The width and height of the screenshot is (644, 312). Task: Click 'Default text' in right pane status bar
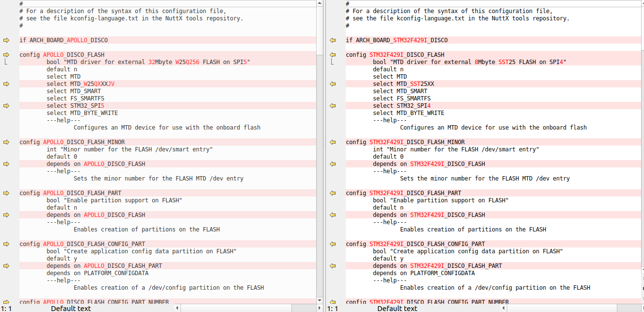click(x=397, y=308)
